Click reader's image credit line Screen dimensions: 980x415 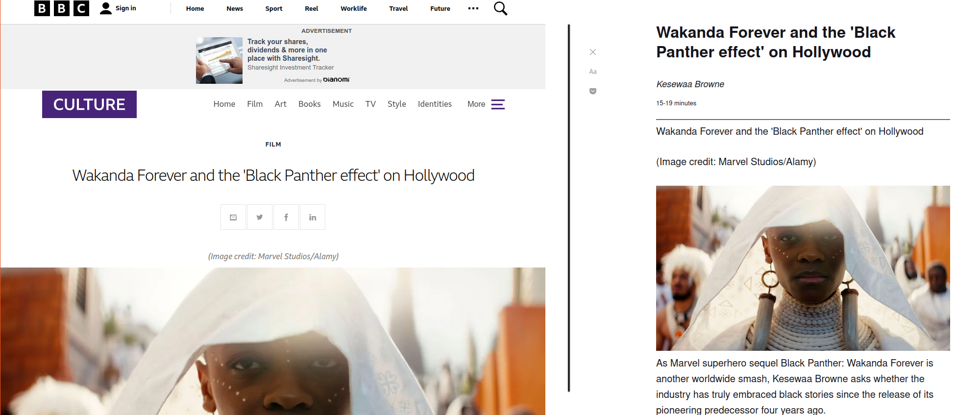[736, 162]
